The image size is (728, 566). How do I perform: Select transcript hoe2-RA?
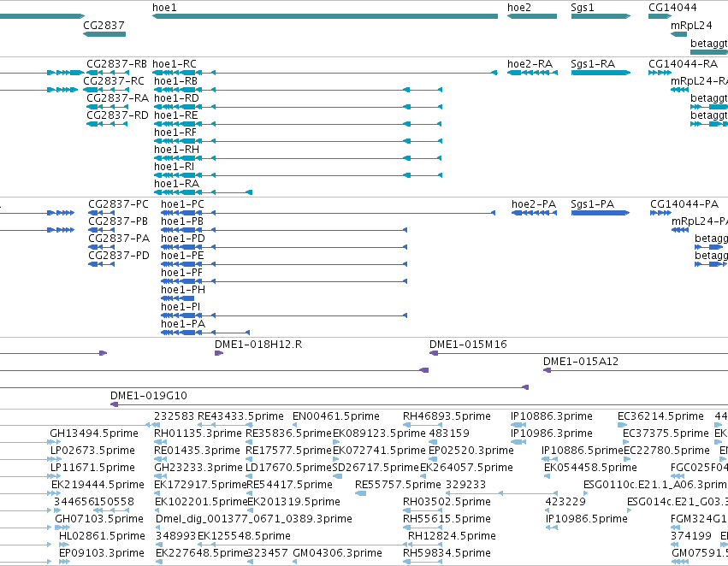pos(530,64)
